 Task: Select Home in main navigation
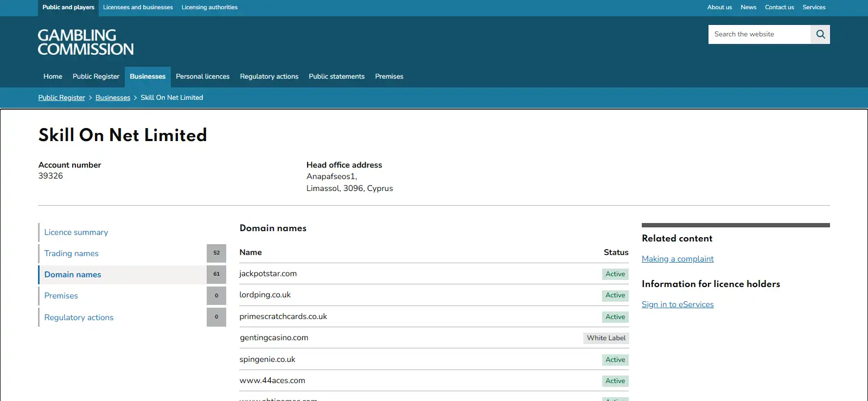[53, 77]
